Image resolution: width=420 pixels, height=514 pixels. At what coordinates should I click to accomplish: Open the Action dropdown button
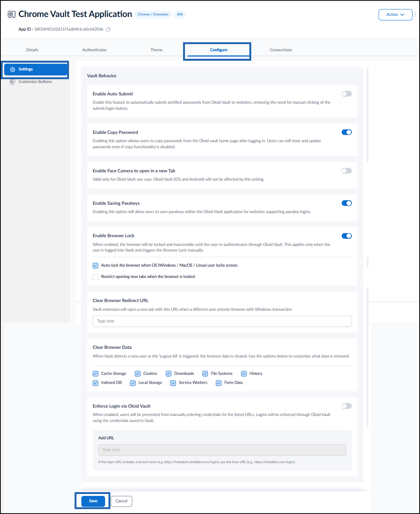click(395, 15)
